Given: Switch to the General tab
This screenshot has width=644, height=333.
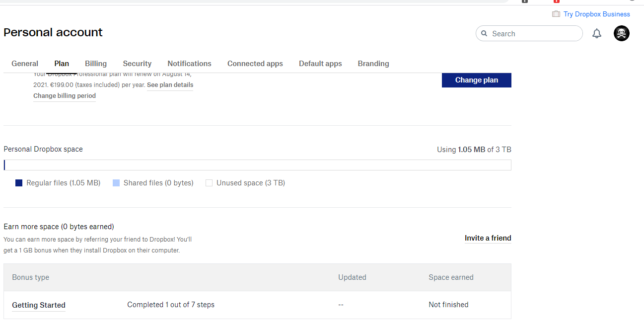Looking at the screenshot, I should click(x=25, y=64).
